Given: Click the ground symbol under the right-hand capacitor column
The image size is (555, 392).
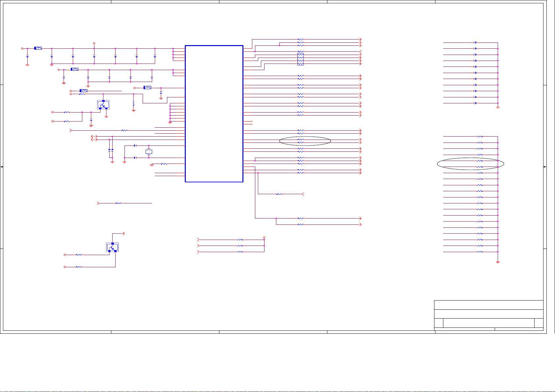Looking at the screenshot, I should pyautogui.click(x=498, y=108).
